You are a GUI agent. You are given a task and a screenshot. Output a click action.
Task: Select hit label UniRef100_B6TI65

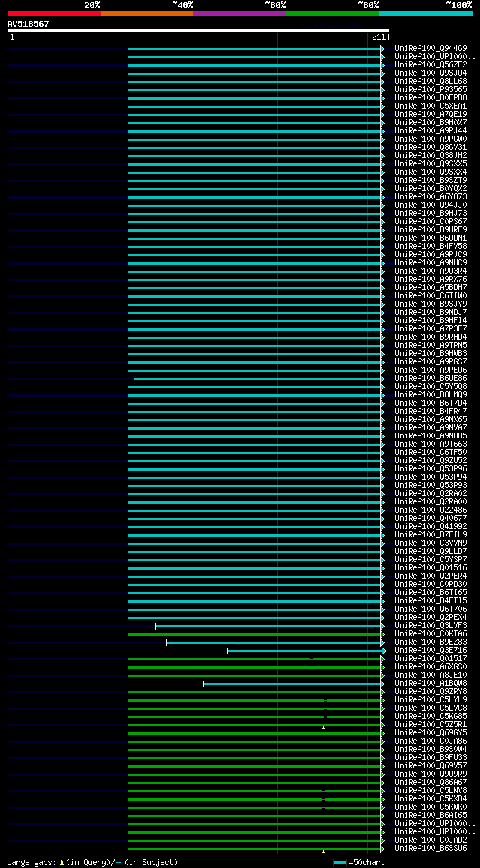(x=430, y=592)
